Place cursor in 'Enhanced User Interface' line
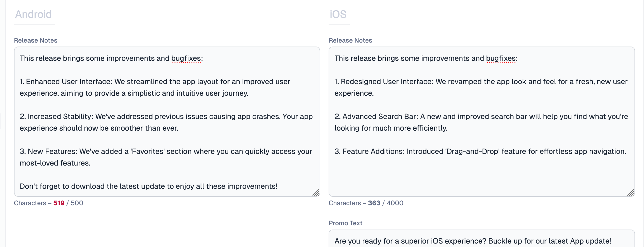644x247 pixels. click(155, 87)
